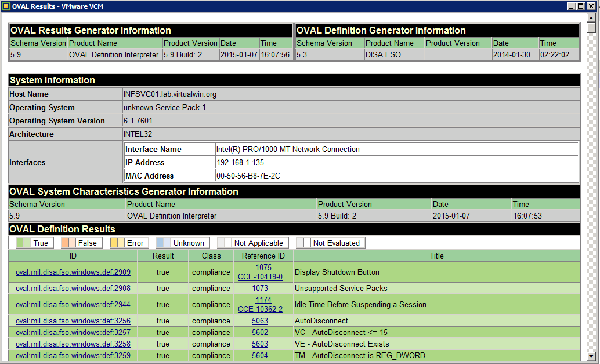The height and width of the screenshot is (364, 600).
Task: Follow reference link 5604
Action: 260,355
